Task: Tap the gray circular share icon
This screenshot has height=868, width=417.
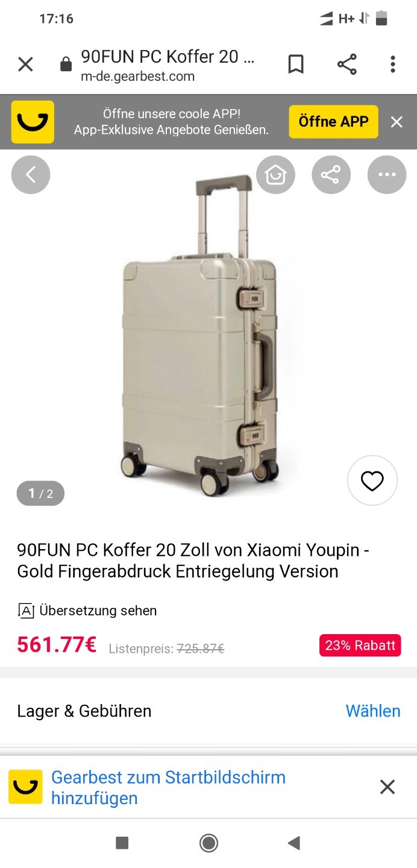Action: click(331, 175)
